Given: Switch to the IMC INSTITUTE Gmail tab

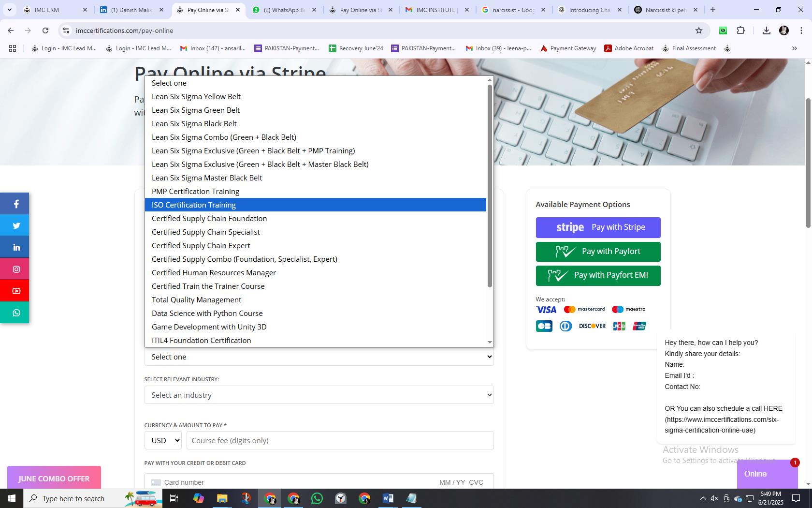Looking at the screenshot, I should coord(437,10).
